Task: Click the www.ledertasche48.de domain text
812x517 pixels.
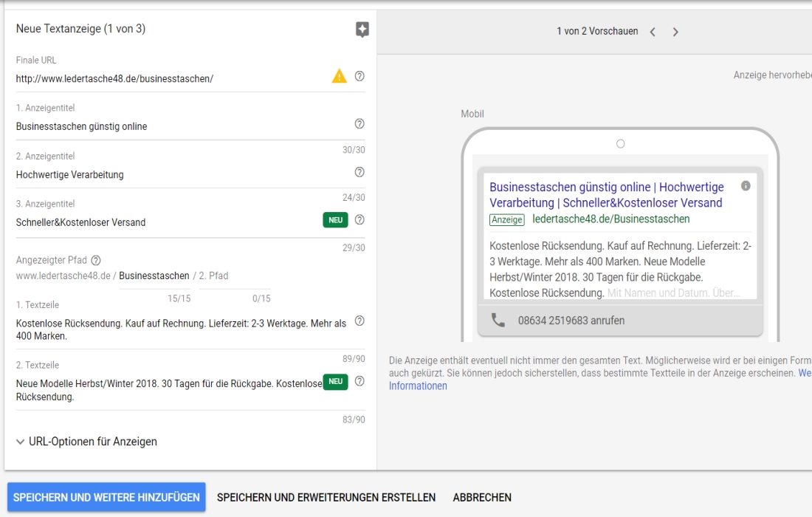Action: tap(63, 276)
